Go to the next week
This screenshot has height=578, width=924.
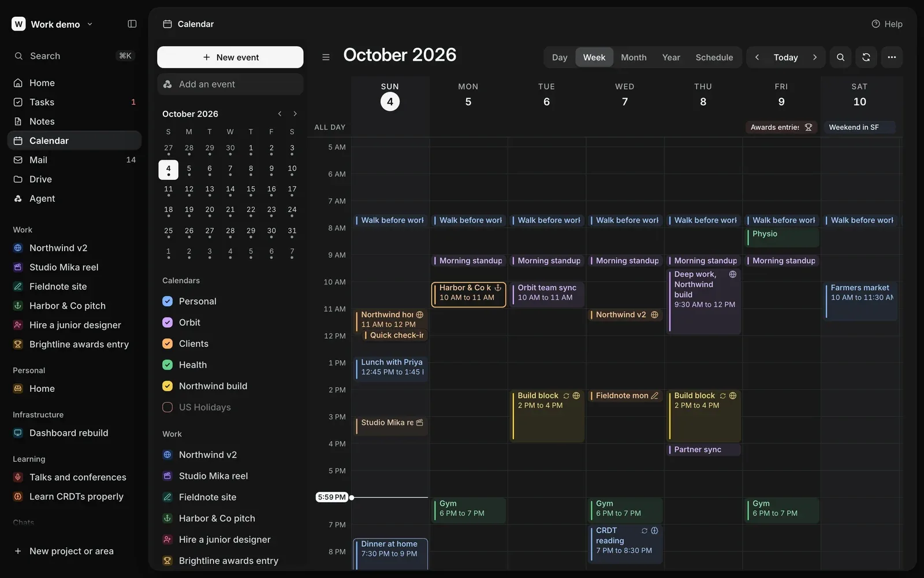click(x=815, y=57)
